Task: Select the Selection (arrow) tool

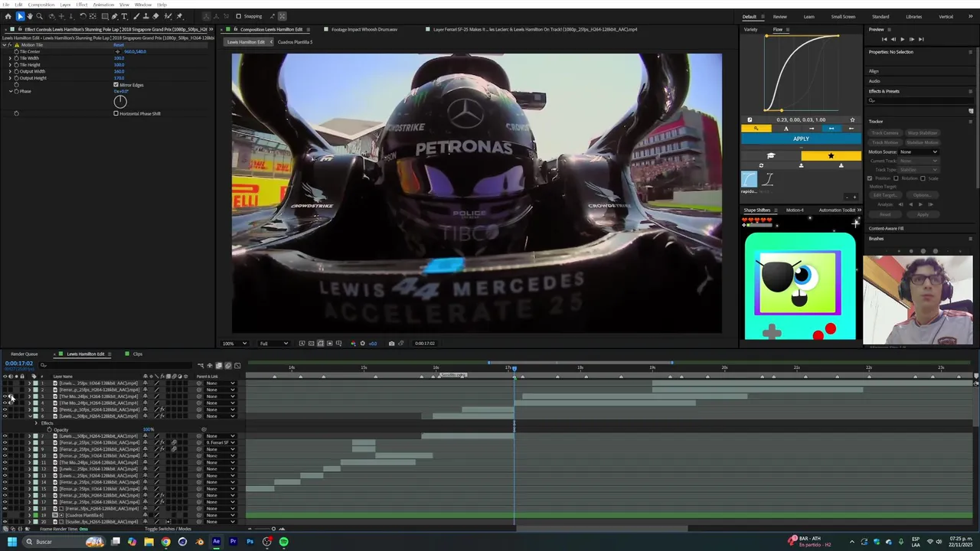Action: tap(21, 16)
